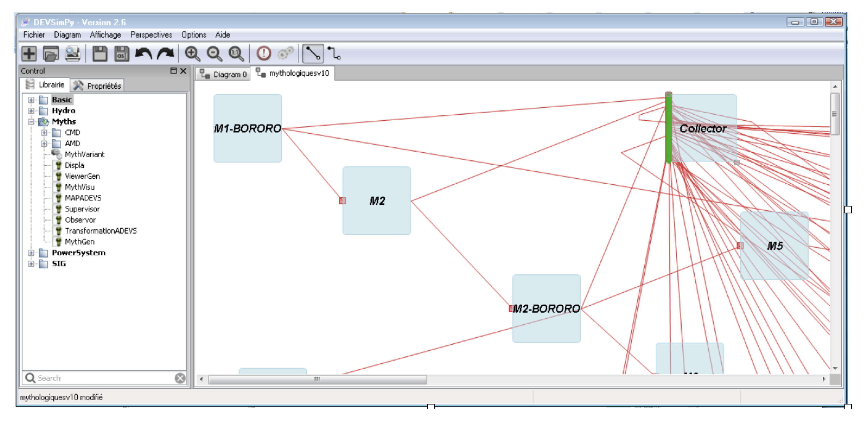Click the Zoom In magnifier icon
Screen dimensions: 868x421
pyautogui.click(x=192, y=54)
